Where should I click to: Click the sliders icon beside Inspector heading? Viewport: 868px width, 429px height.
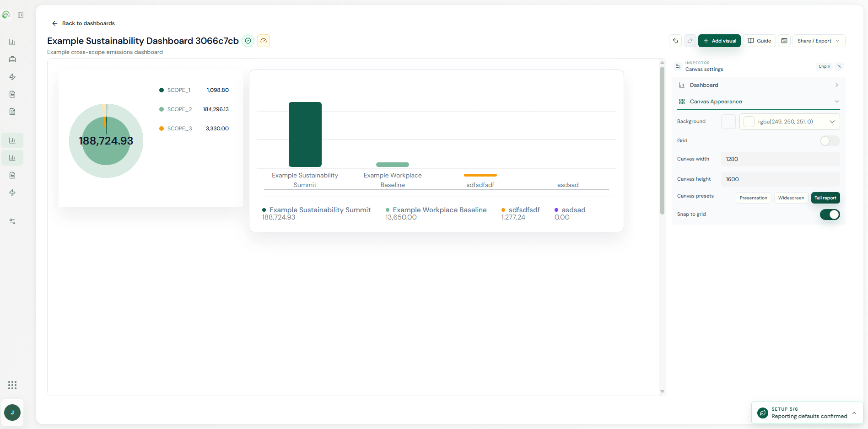678,66
